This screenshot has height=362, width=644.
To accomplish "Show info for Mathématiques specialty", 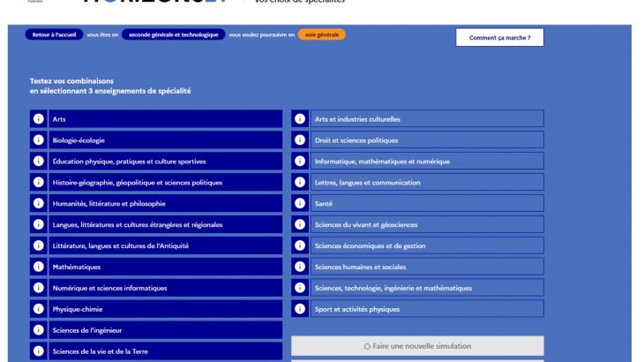I will pyautogui.click(x=38, y=267).
